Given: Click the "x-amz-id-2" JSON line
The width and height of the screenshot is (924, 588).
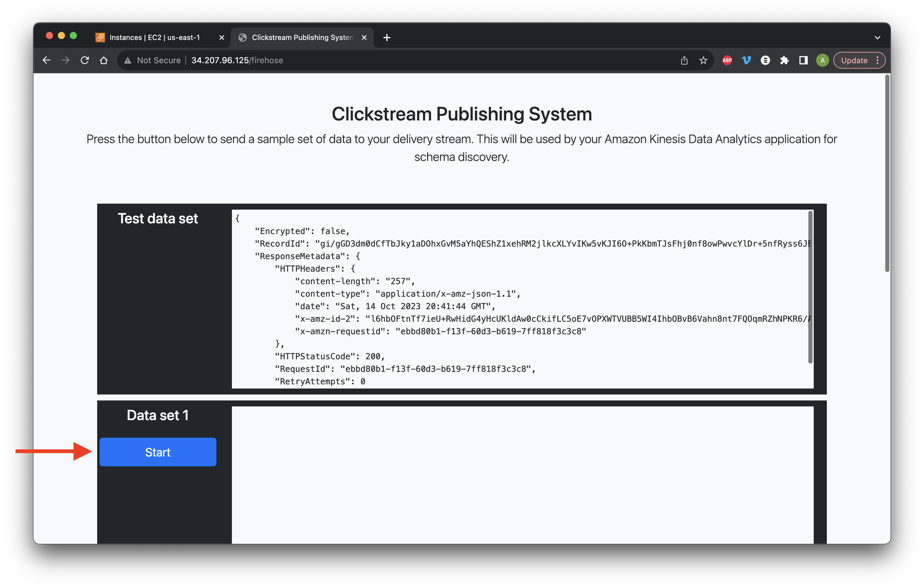Looking at the screenshot, I should coord(553,318).
